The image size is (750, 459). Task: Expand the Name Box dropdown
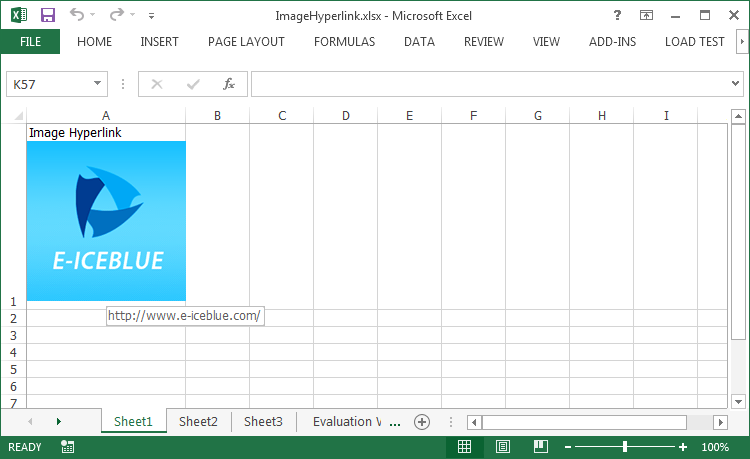(98, 84)
